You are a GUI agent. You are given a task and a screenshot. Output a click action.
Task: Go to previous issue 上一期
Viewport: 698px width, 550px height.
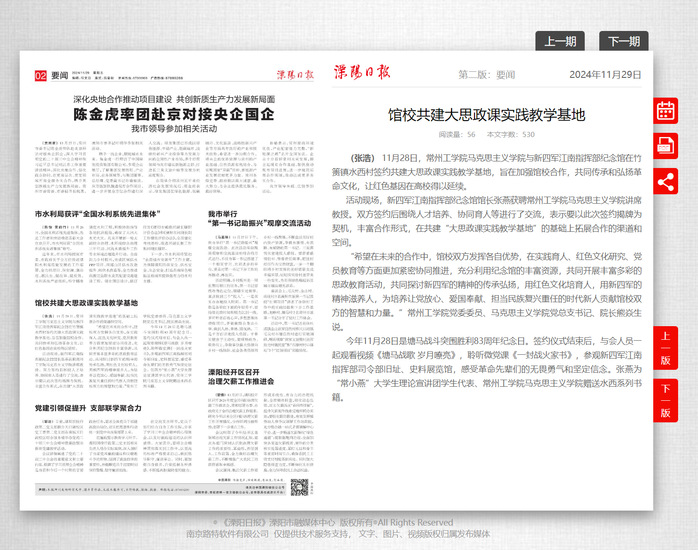(560, 41)
